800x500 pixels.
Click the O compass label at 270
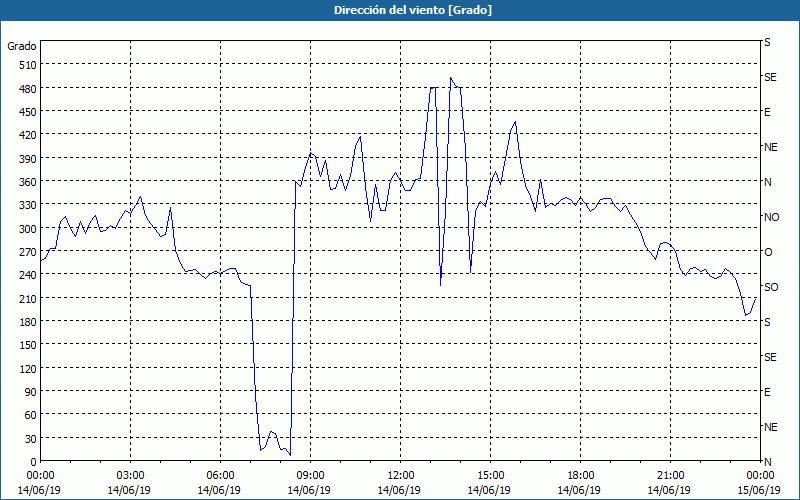point(768,252)
